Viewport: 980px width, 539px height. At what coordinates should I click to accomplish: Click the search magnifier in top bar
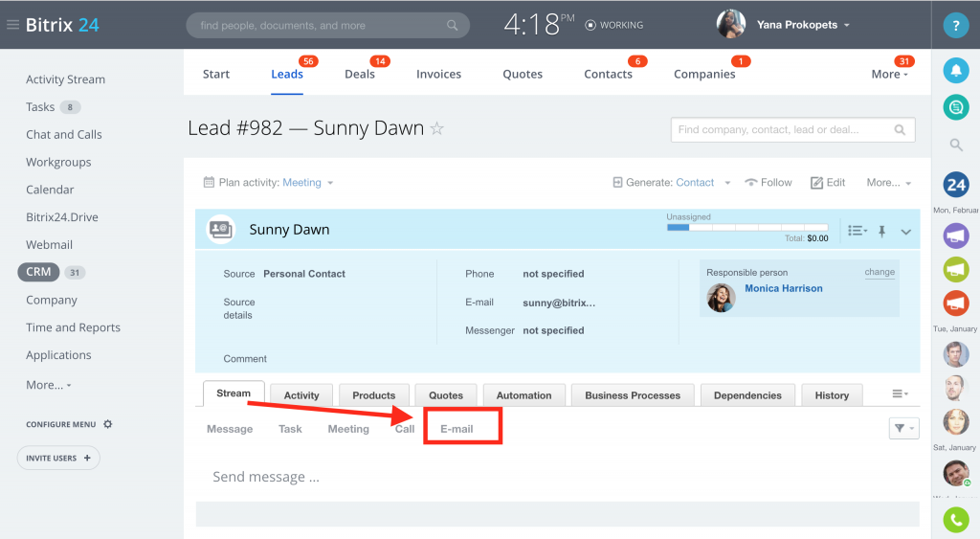pyautogui.click(x=452, y=26)
